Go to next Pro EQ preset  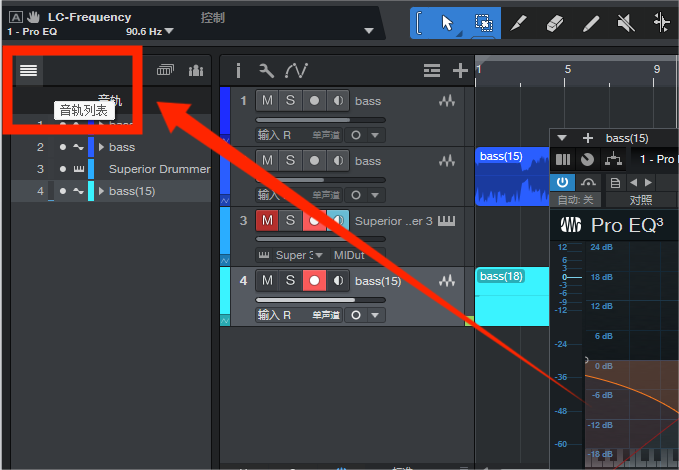coord(648,182)
